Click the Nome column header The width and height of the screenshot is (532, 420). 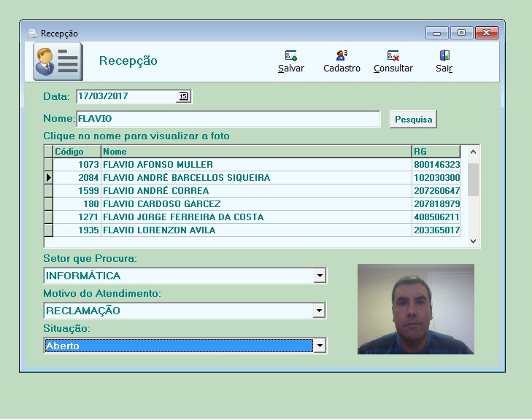[x=255, y=152]
